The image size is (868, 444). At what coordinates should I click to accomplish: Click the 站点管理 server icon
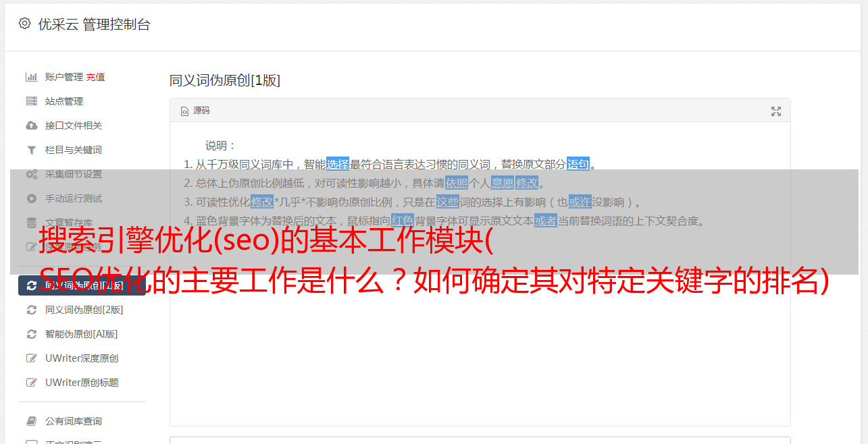point(31,101)
